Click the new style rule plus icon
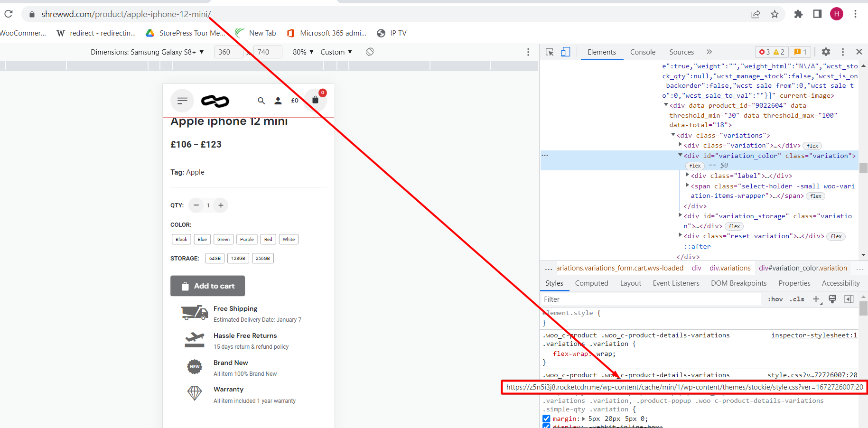The image size is (868, 428). [816, 299]
